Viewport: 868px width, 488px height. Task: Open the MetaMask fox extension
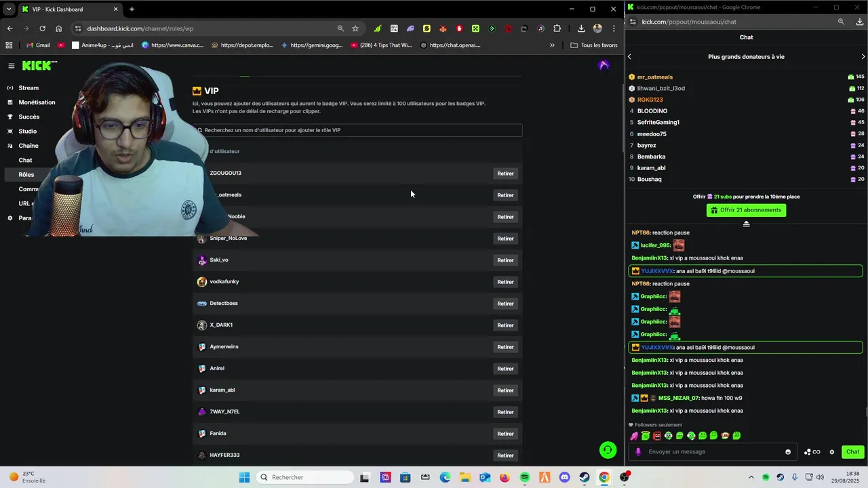tap(443, 28)
